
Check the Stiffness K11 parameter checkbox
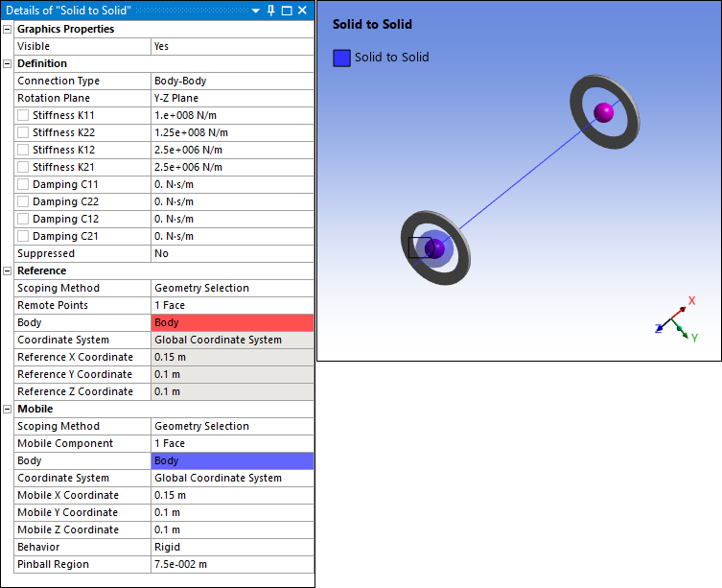click(23, 115)
